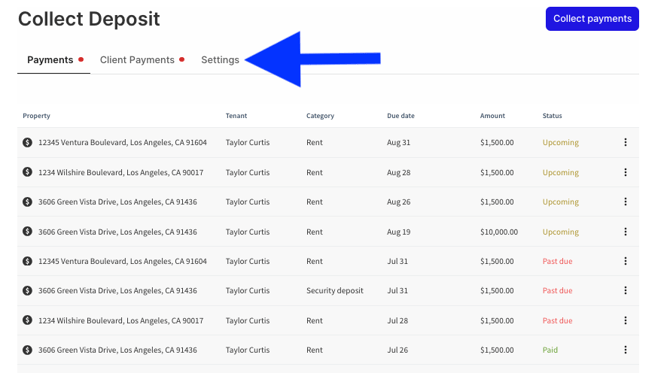Sort by Amount column header
The width and height of the screenshot is (670, 373).
[492, 116]
